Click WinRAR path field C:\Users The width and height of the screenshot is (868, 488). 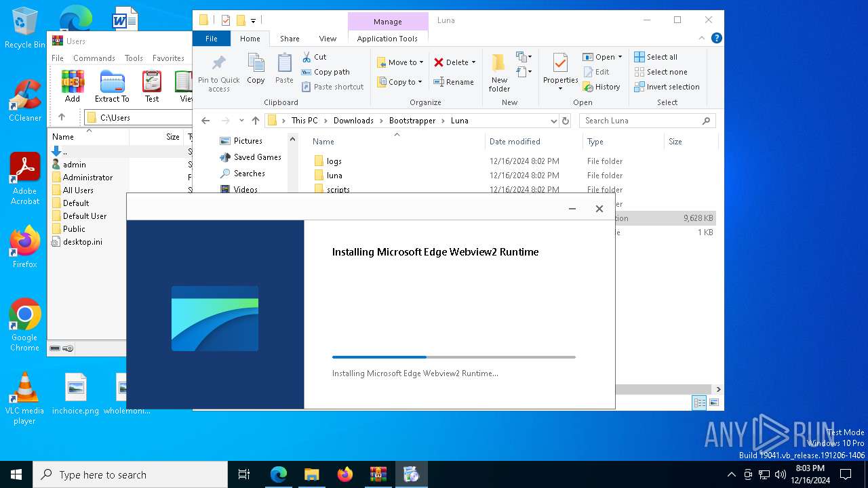click(138, 117)
